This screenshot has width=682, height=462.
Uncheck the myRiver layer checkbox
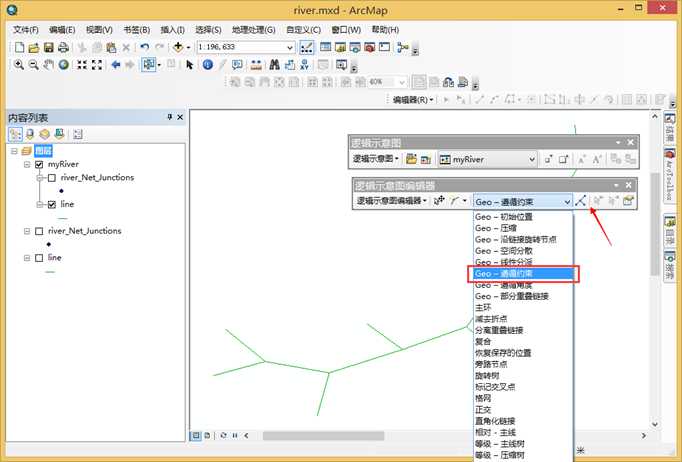tap(38, 164)
